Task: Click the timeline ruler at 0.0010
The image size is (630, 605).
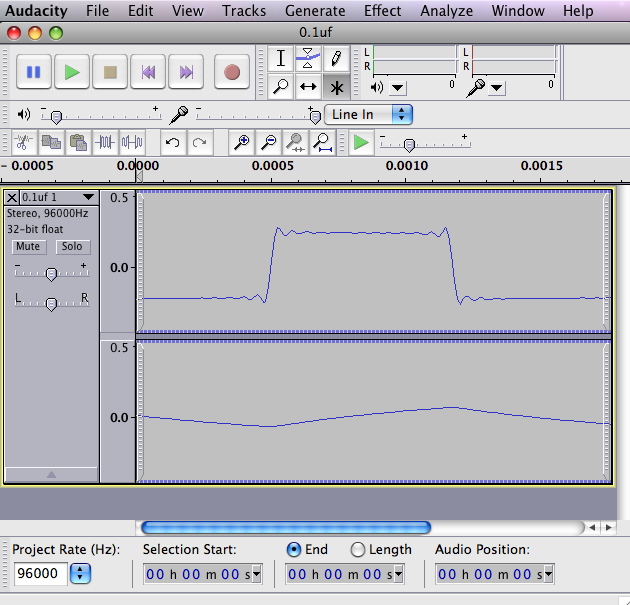Action: coord(407,166)
